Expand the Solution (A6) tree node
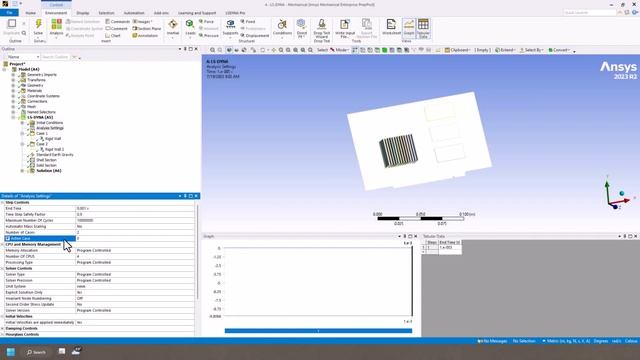This screenshot has height=360, width=640. [22, 171]
